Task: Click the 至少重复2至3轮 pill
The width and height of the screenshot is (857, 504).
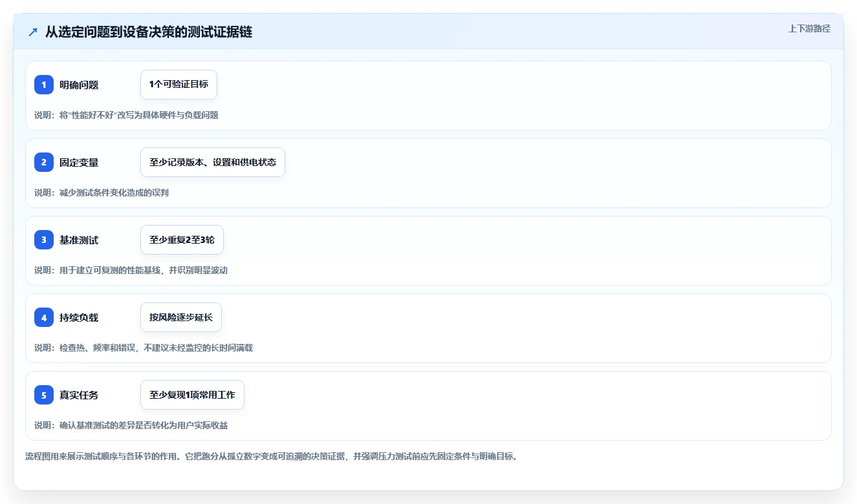Action: [182, 240]
